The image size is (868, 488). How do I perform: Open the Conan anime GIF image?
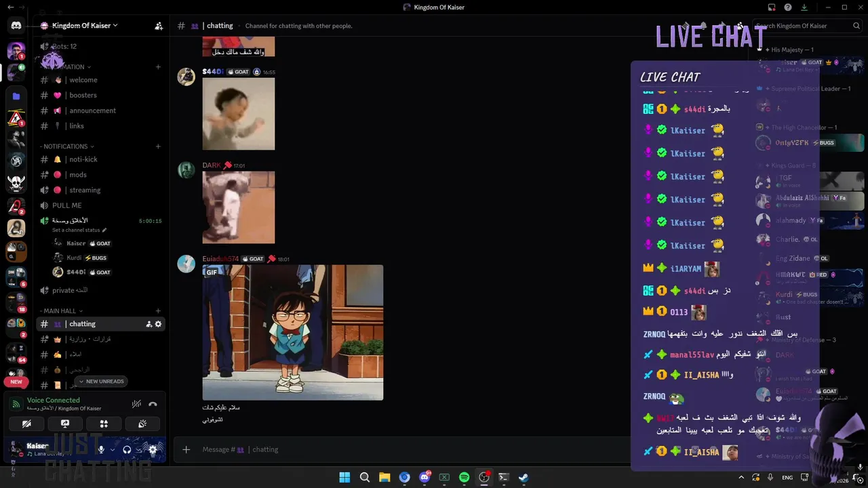(293, 332)
